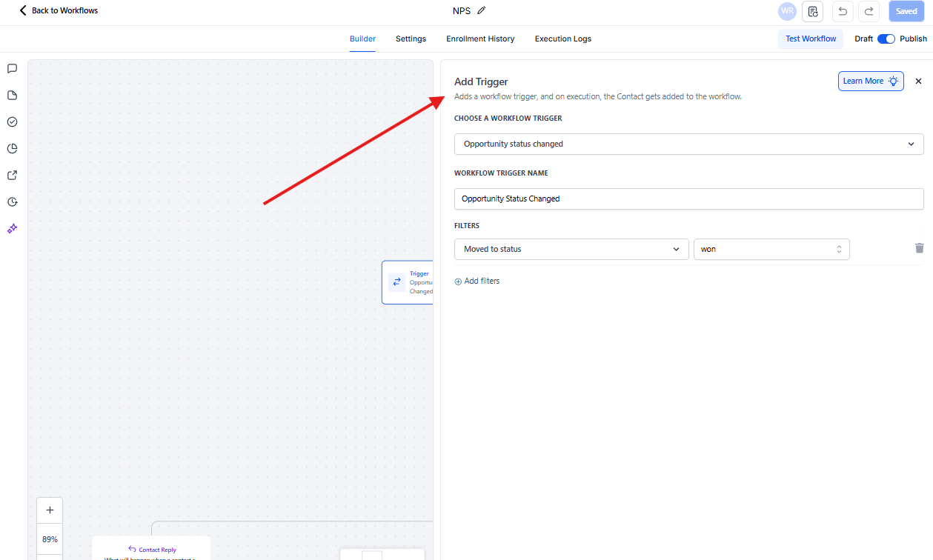Viewport: 933px width, 560px height.
Task: Go Back to Workflows
Action: click(59, 10)
